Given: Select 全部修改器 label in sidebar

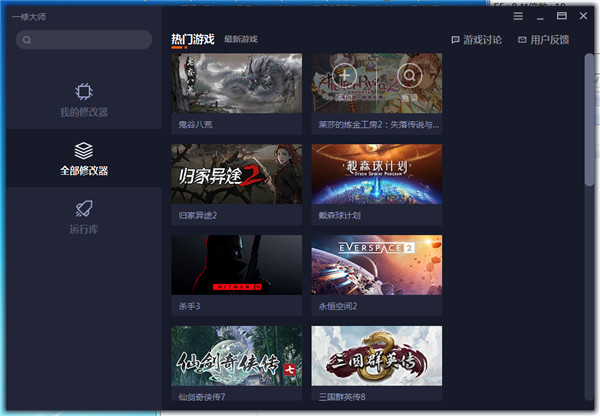Looking at the screenshot, I should pyautogui.click(x=84, y=171).
